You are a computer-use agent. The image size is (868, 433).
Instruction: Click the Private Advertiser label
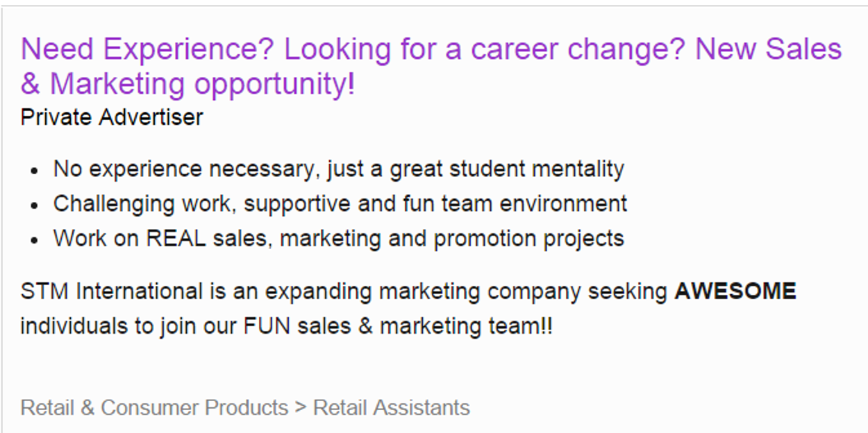(112, 117)
